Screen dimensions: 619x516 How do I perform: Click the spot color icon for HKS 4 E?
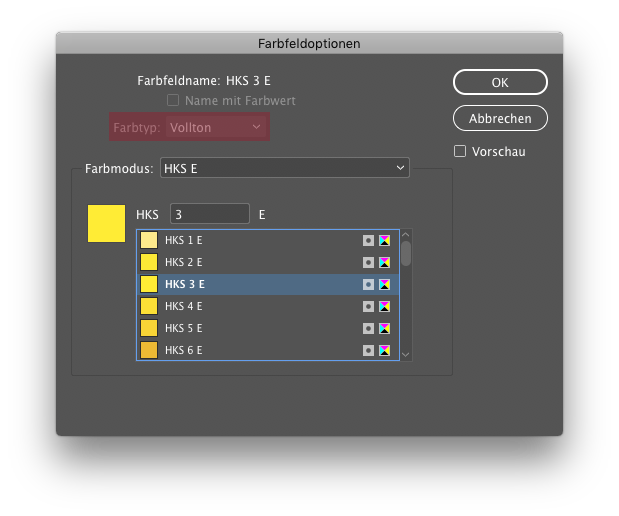pos(368,306)
